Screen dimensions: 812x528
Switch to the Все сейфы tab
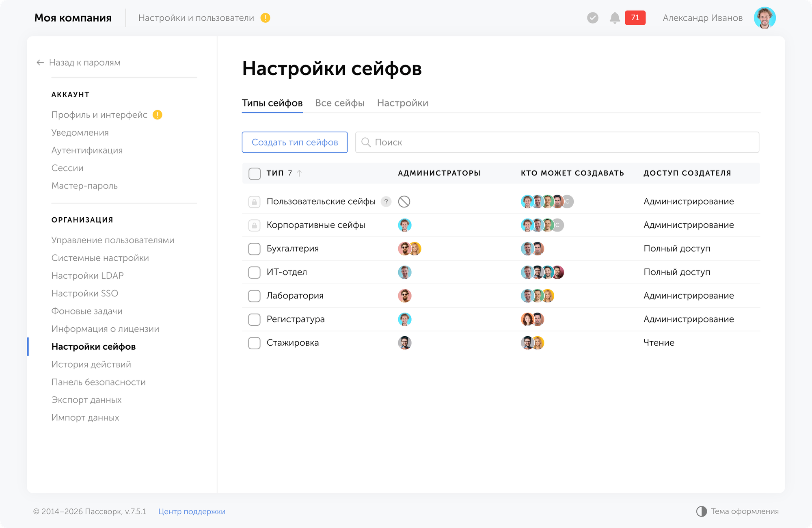[340, 103]
